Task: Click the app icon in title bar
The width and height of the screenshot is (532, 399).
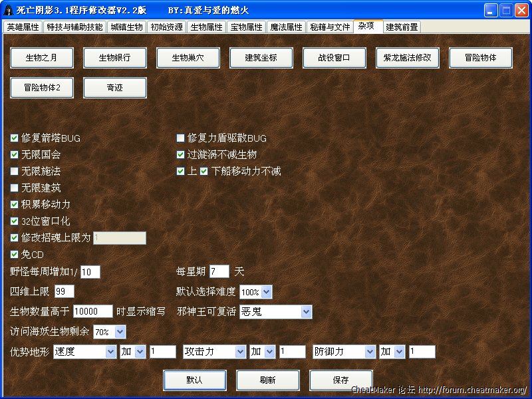Action: click(9, 11)
